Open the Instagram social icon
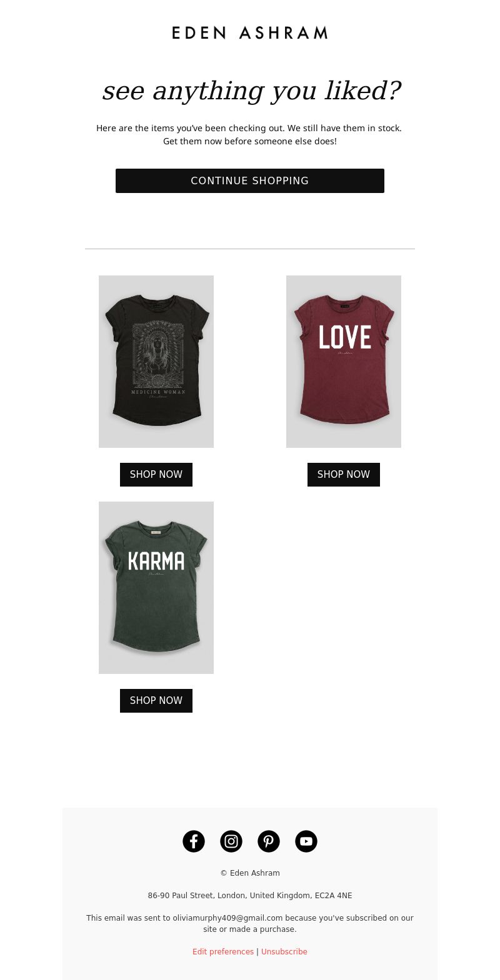Viewport: 500px width, 980px height. (x=231, y=841)
